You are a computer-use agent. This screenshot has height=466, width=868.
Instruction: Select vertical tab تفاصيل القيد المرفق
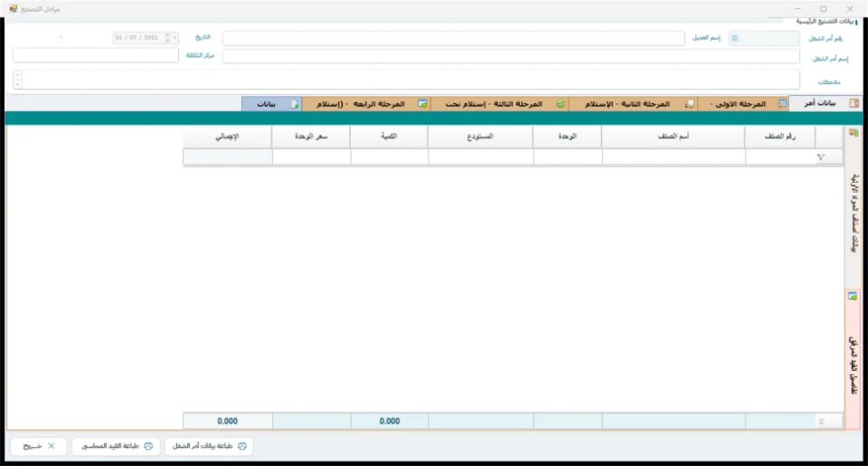click(853, 358)
